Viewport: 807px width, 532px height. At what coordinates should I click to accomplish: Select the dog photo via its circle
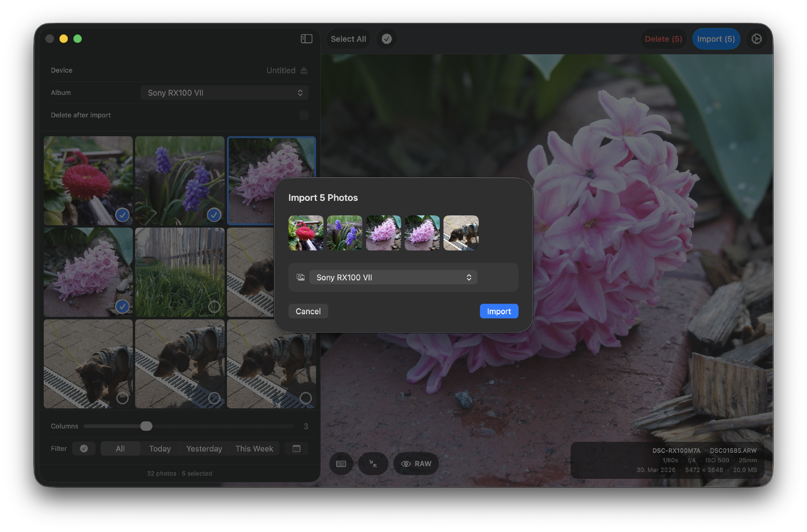click(122, 398)
